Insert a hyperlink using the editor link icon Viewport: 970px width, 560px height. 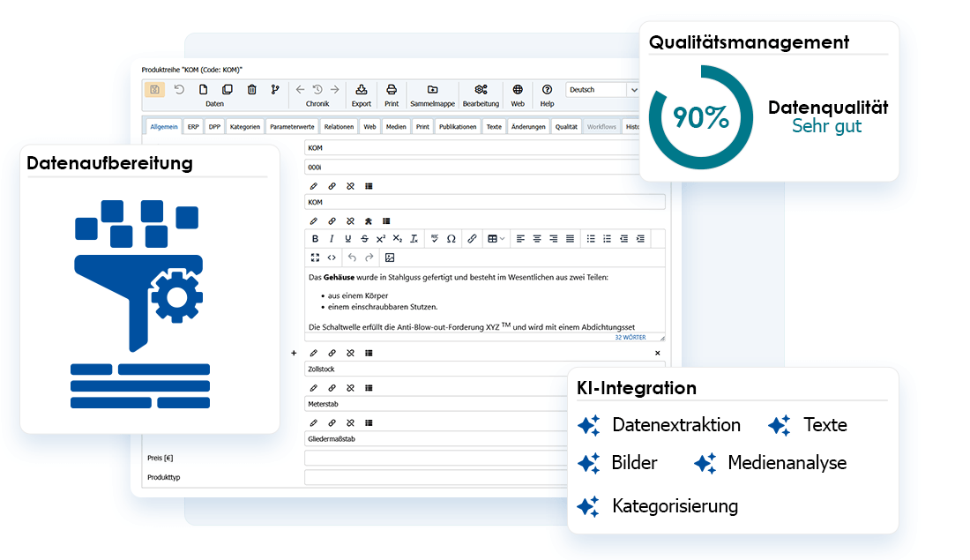coord(472,239)
